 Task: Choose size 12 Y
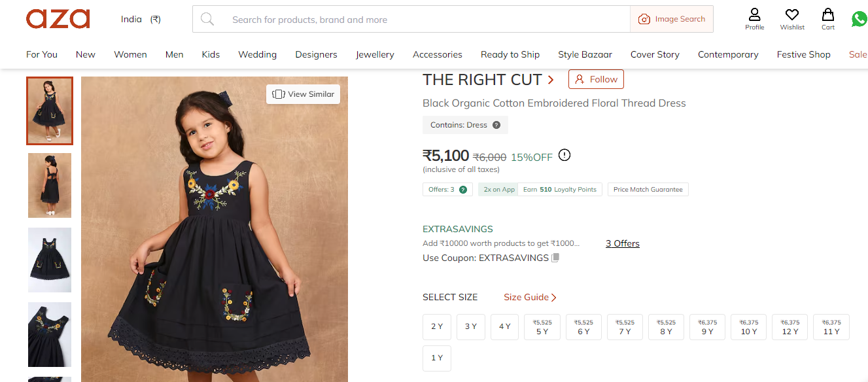(x=790, y=327)
